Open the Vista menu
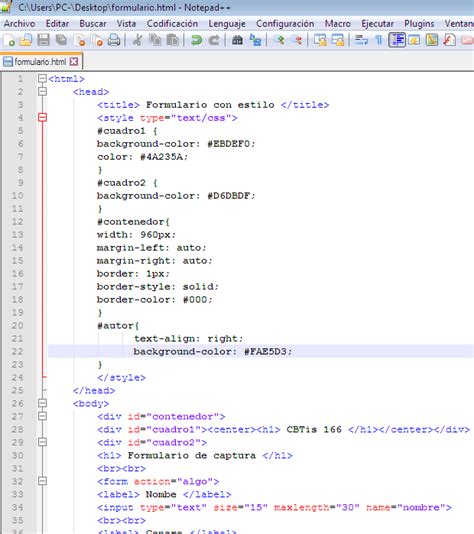The width and height of the screenshot is (474, 534). [126, 23]
